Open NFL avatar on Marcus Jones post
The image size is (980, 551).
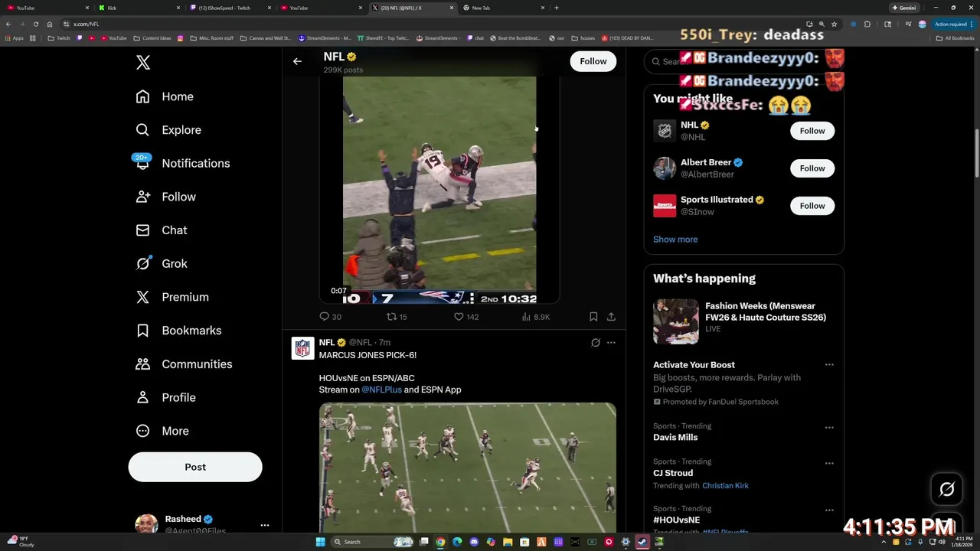[x=303, y=348]
